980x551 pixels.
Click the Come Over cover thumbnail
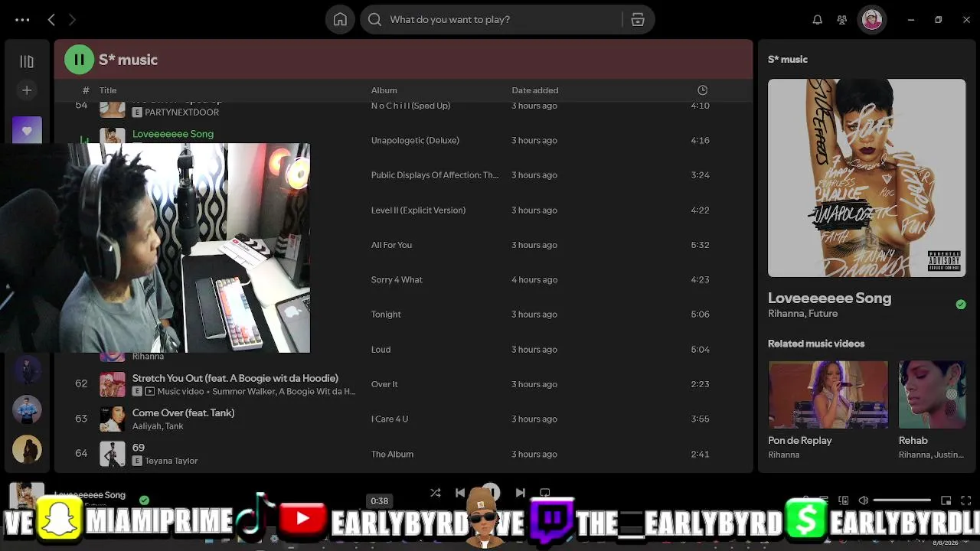click(x=113, y=419)
